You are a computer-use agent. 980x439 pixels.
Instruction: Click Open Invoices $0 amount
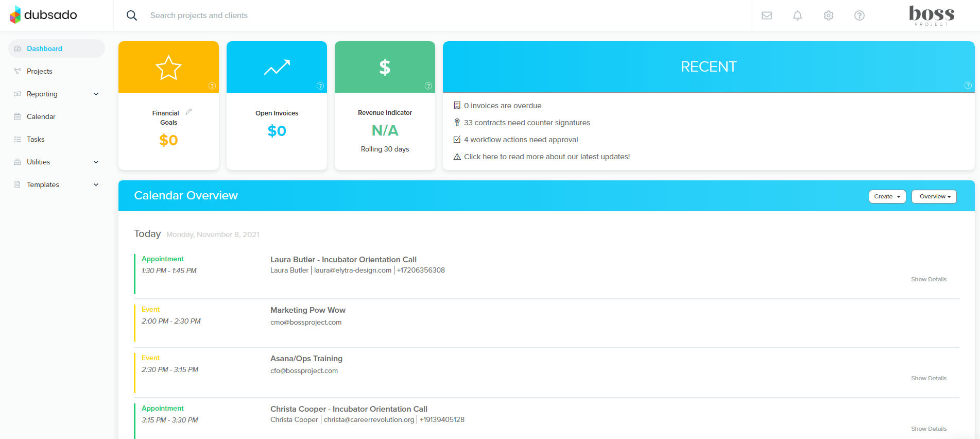point(277,131)
